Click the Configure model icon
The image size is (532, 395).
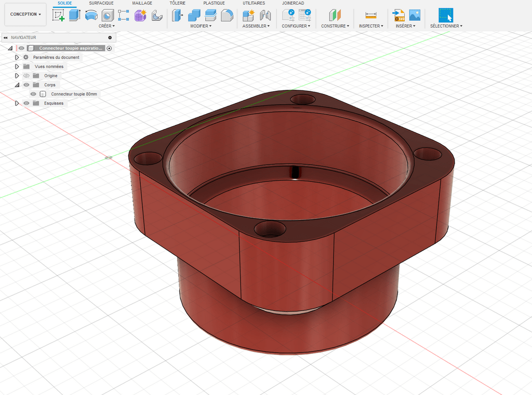tap(288, 15)
